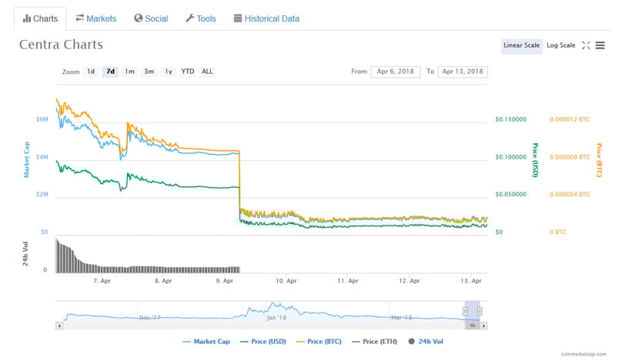Screen dimensions: 622x364
Task: Click the coinmarketcap.com credit link
Action: tap(584, 354)
